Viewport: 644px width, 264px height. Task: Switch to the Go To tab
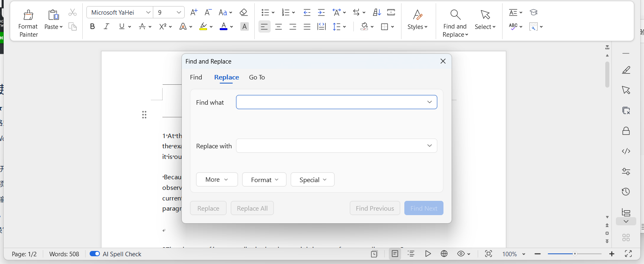coord(257,77)
